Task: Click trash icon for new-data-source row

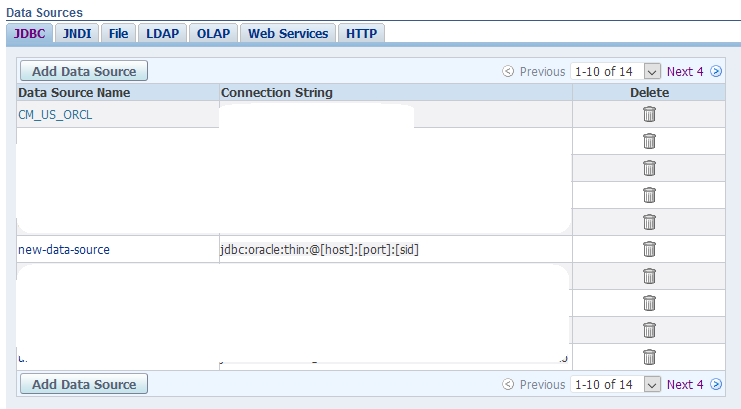Action: [649, 249]
